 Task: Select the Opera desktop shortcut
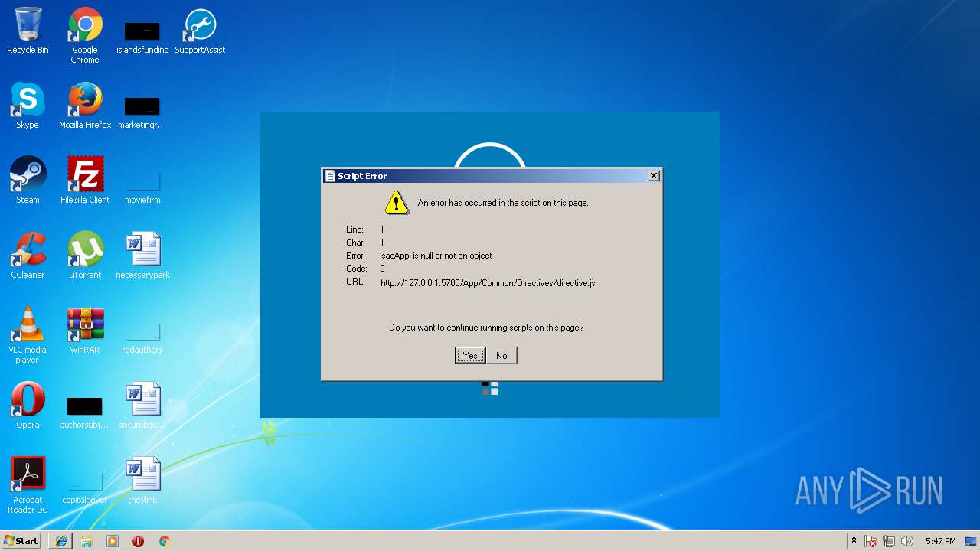(x=28, y=406)
